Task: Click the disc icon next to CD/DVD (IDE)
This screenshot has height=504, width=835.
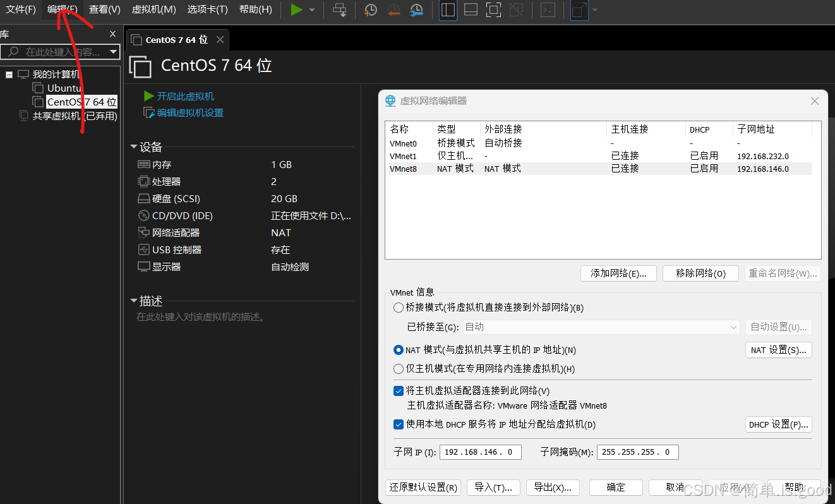Action: coord(143,215)
